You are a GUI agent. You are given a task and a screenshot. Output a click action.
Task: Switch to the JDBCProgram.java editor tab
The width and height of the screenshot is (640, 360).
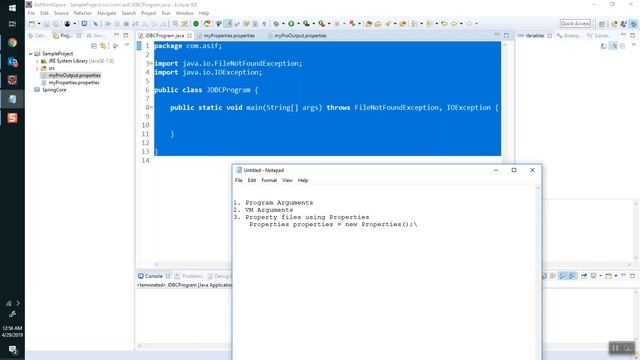[164, 36]
